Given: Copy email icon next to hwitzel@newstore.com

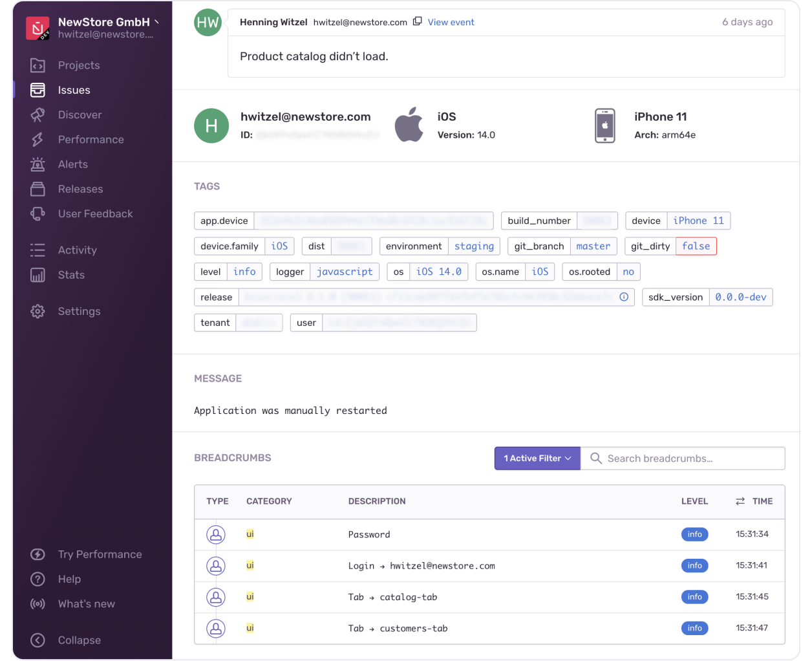Looking at the screenshot, I should pos(418,21).
